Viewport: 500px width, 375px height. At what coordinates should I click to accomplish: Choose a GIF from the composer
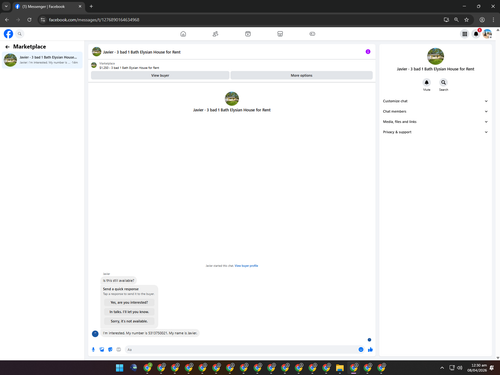(x=119, y=349)
